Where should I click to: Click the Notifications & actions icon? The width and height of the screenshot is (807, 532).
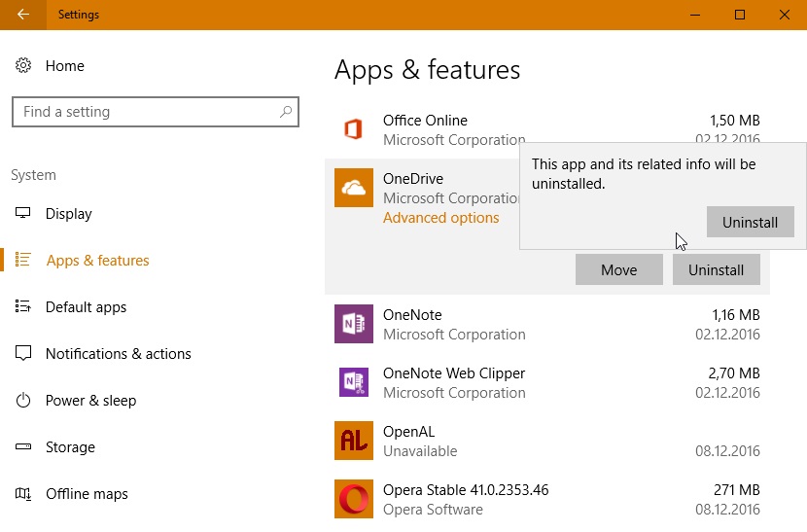pos(23,353)
